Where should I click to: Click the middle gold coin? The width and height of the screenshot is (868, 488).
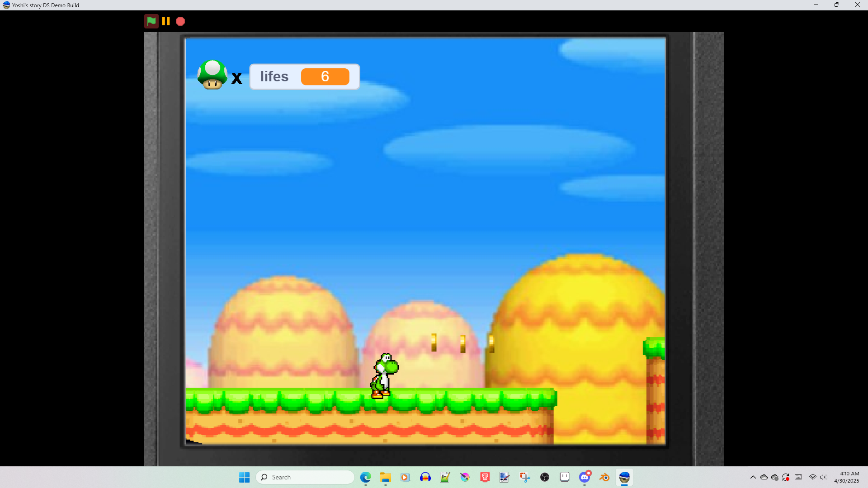(462, 343)
